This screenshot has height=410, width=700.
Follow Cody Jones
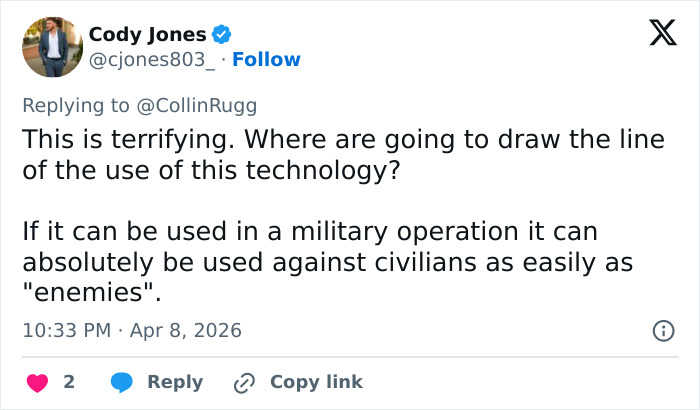point(267,60)
